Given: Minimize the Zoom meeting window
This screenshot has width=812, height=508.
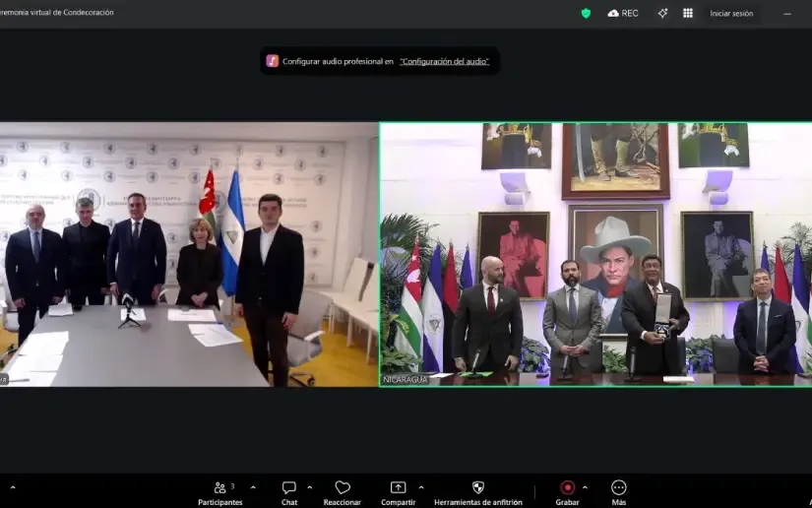Looking at the screenshot, I should [x=787, y=13].
